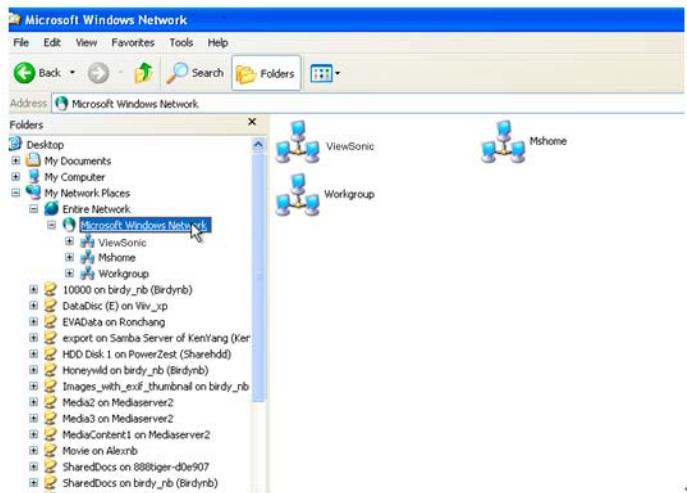
Task: Click My Network Places icon in tree
Action: (33, 192)
